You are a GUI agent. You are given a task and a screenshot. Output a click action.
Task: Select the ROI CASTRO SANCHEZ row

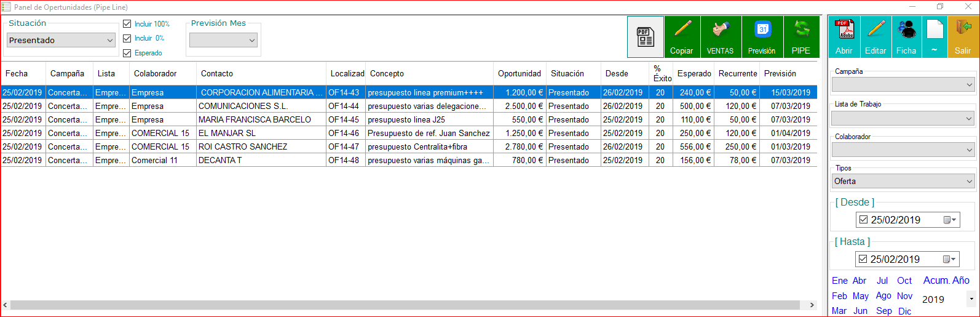point(409,146)
